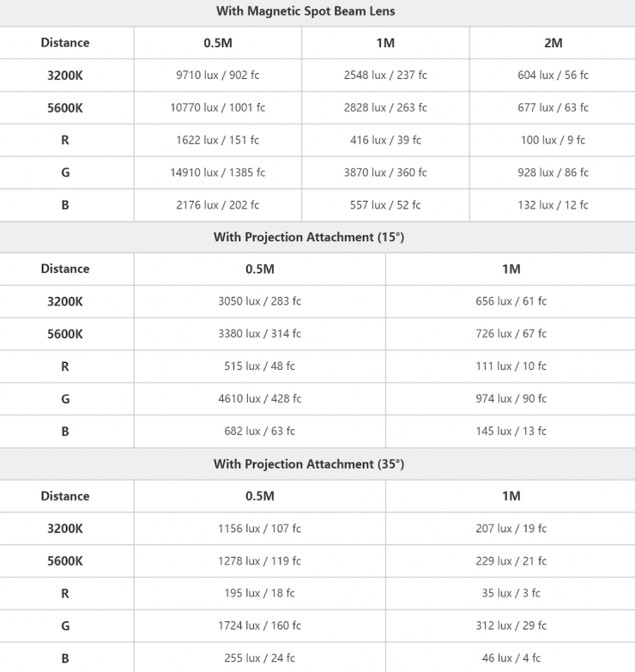Screen dimensions: 635x672
Task: Click the first table's Distance header cell
Action: tap(65, 42)
